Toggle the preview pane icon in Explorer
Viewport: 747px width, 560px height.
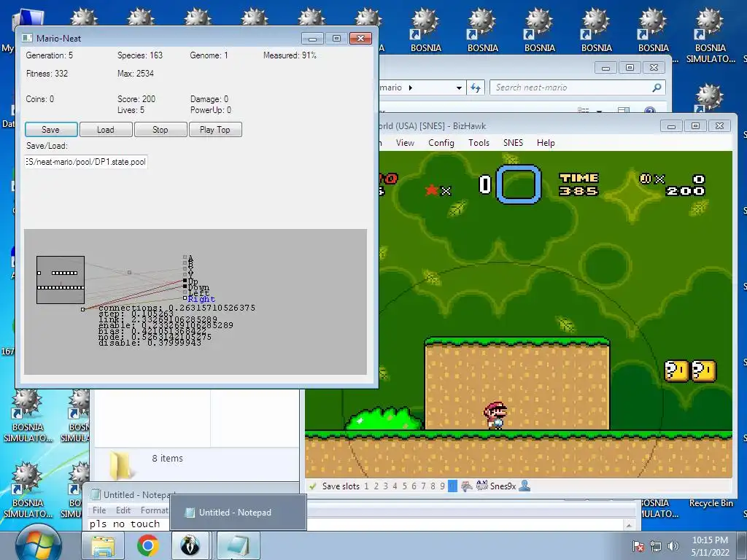(624, 110)
